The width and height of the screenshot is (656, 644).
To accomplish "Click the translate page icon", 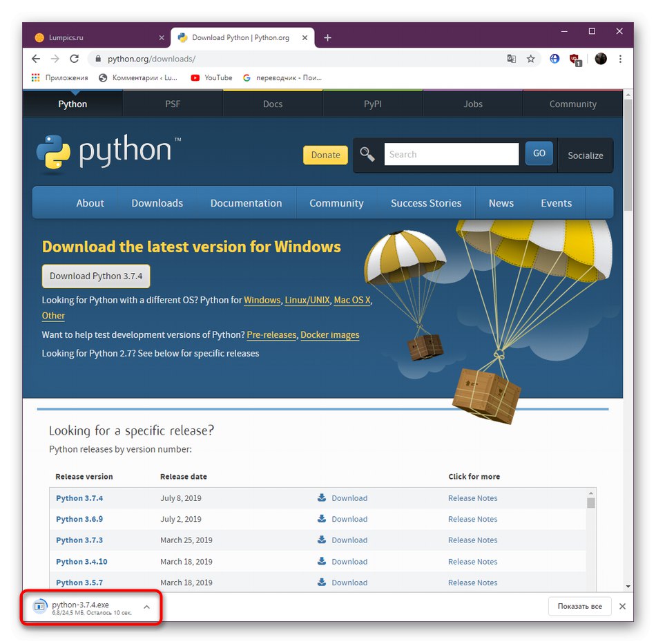I will point(511,59).
